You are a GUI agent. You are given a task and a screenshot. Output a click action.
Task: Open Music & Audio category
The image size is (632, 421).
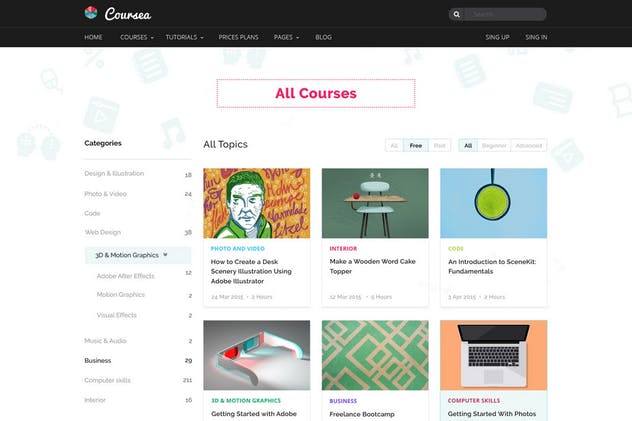(x=105, y=341)
